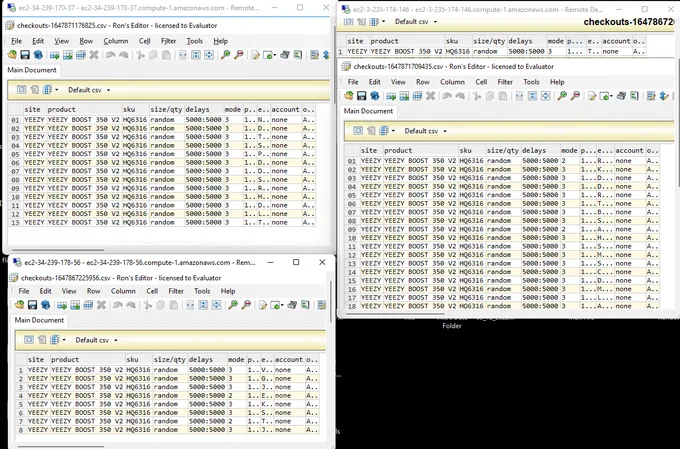
Task: Click the copy icon in checkouts-1647871709435 toolbar
Action: click(x=490, y=96)
